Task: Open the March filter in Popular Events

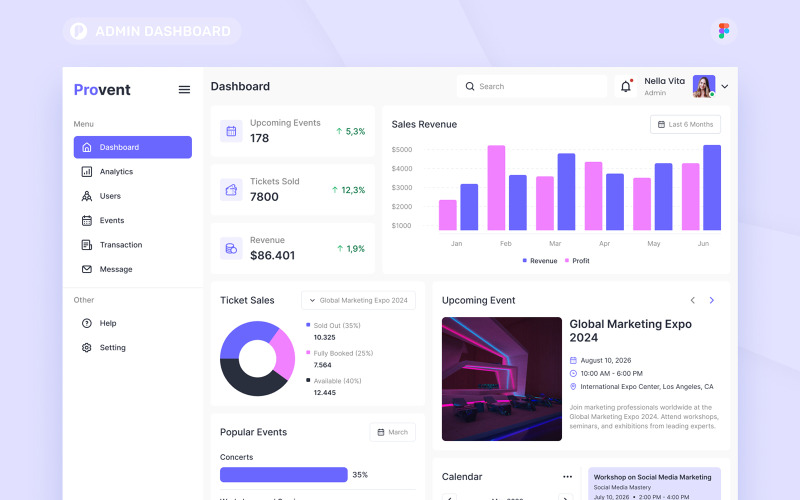Action: 392,432
